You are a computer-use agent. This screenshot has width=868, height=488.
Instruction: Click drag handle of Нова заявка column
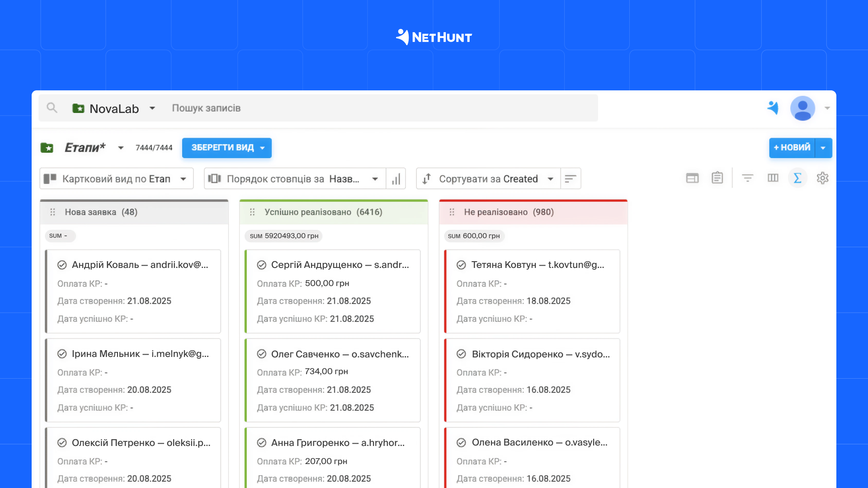click(x=52, y=212)
